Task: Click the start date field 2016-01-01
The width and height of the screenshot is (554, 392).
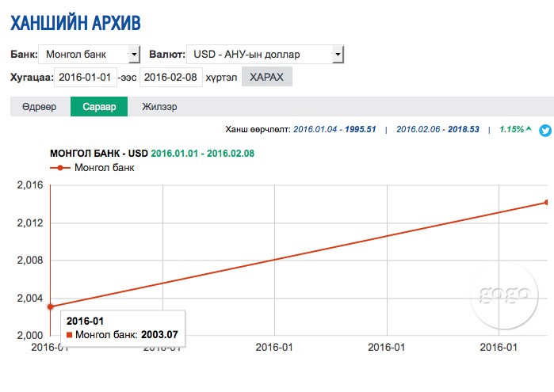Action: tap(86, 77)
